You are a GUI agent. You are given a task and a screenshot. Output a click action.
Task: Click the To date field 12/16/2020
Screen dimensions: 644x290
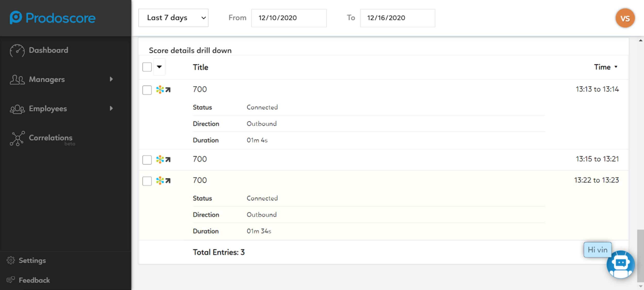397,18
